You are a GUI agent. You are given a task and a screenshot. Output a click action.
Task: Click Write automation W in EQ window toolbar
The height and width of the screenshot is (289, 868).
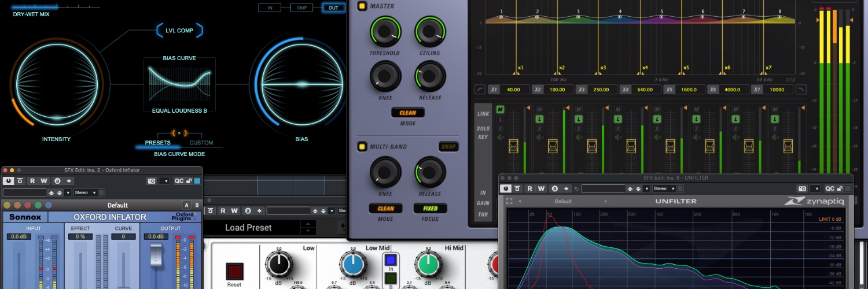coord(234,211)
